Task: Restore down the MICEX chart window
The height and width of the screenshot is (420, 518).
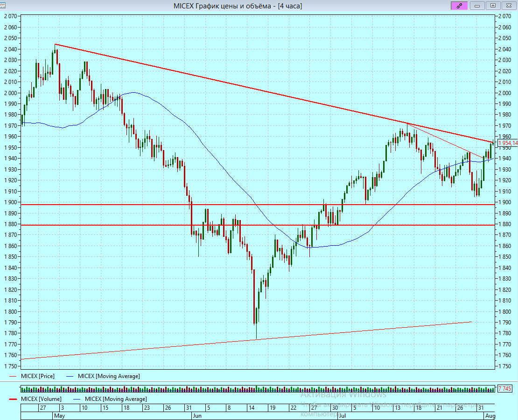Action: point(493,6)
